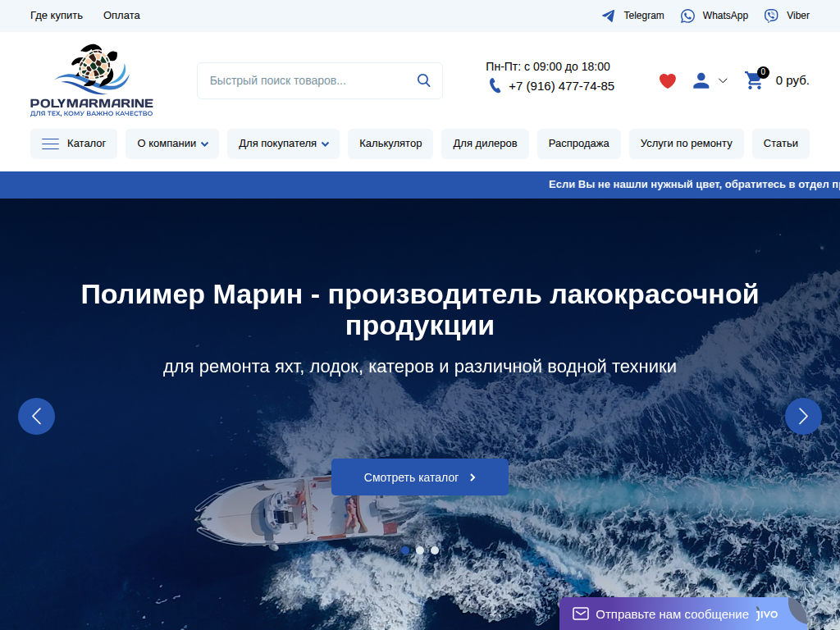This screenshot has width=840, height=630.
Task: Click the Jivo chat envelope icon
Action: pyautogui.click(x=581, y=613)
